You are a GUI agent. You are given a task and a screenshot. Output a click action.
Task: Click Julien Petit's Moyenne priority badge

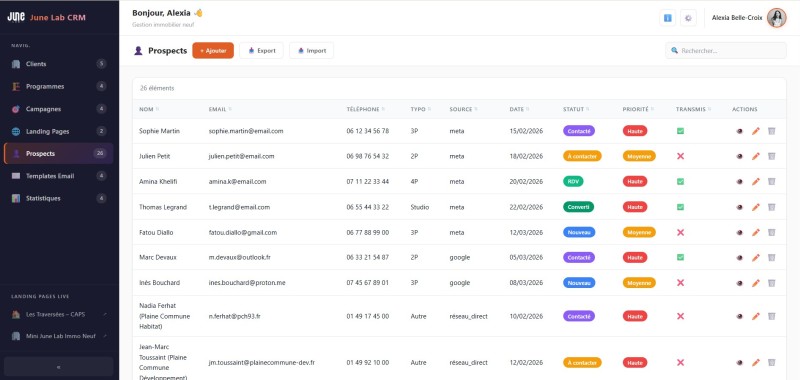point(639,156)
